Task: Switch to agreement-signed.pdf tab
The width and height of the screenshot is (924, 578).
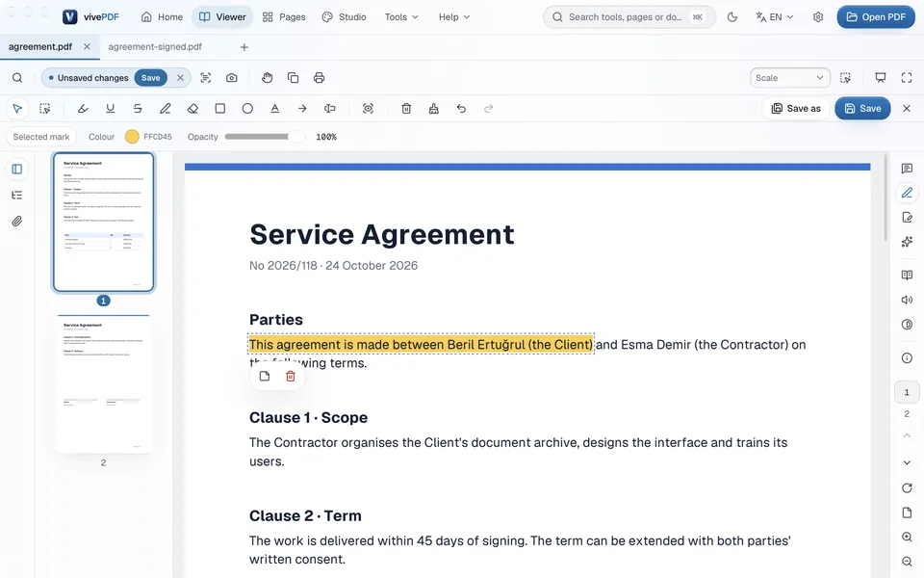Action: coord(155,46)
